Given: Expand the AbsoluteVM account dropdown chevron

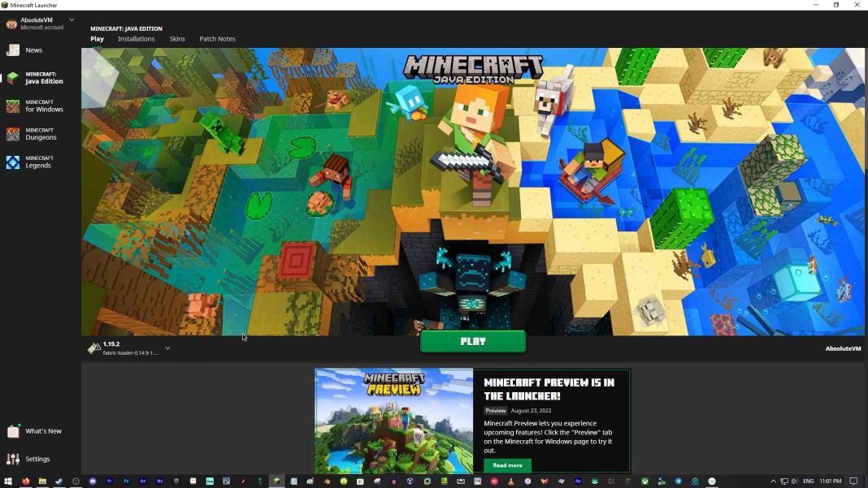Looking at the screenshot, I should click(72, 20).
